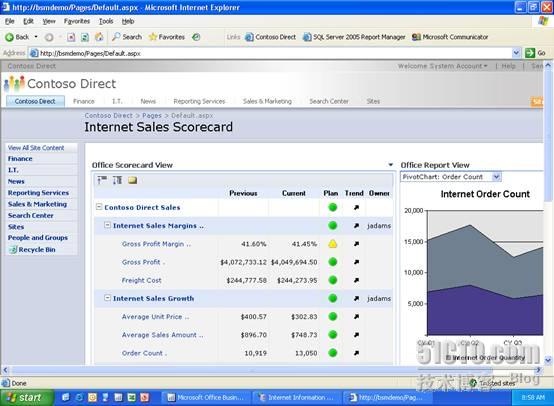Click View All Site Content
Viewport: 554px width, 406px height.
point(36,148)
